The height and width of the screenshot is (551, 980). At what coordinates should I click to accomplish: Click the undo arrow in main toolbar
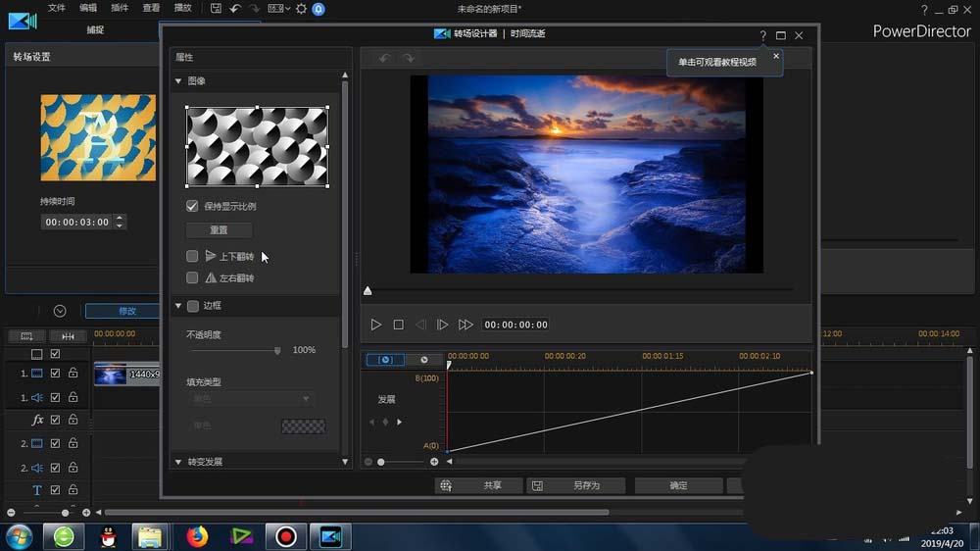(235, 9)
